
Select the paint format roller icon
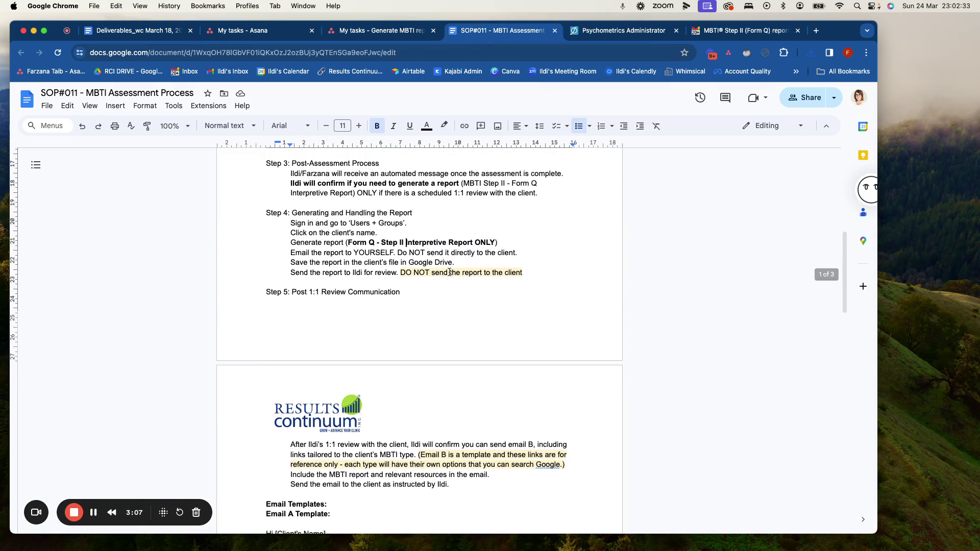click(147, 126)
